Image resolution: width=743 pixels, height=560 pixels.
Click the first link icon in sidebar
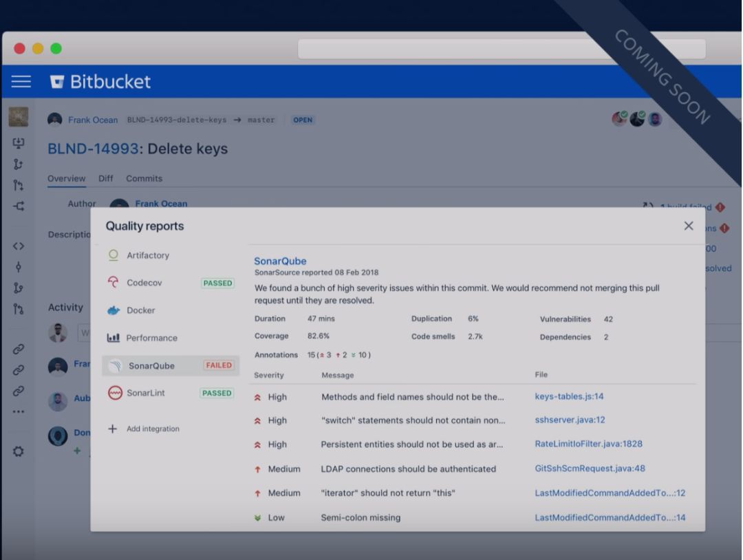[x=19, y=349]
